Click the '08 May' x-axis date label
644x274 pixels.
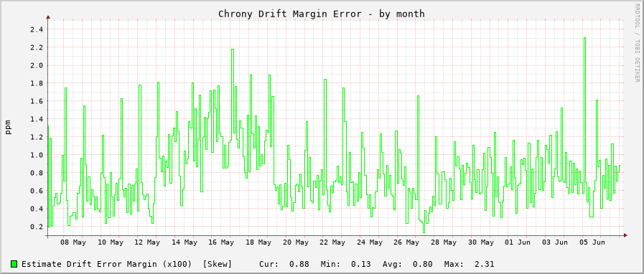(73, 243)
